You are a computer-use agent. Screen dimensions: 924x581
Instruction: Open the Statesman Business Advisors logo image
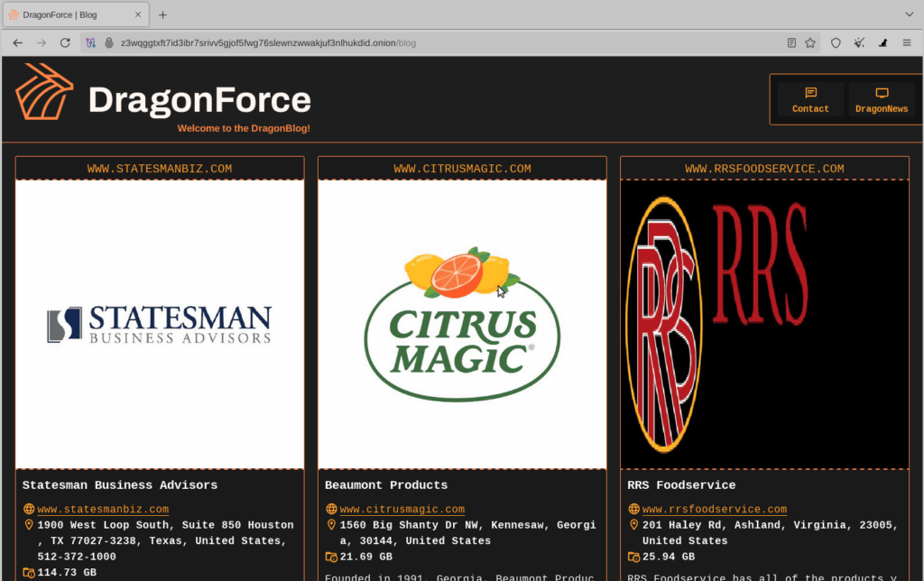(160, 325)
